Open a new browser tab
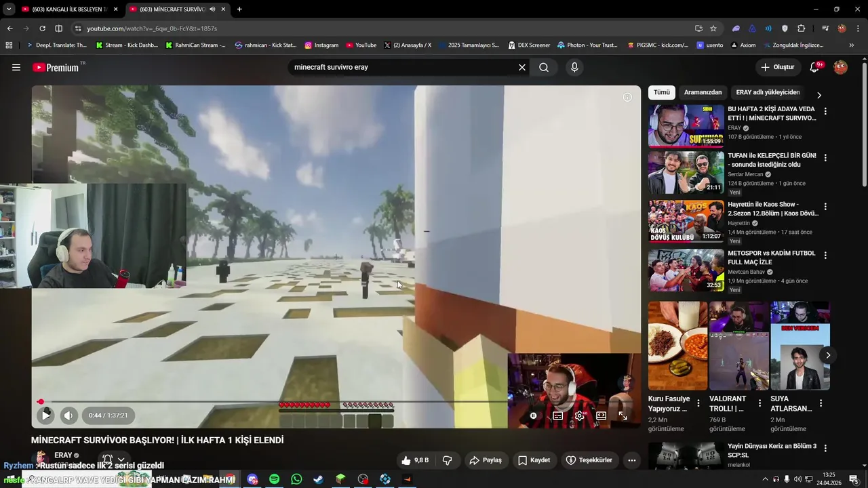 pos(239,9)
